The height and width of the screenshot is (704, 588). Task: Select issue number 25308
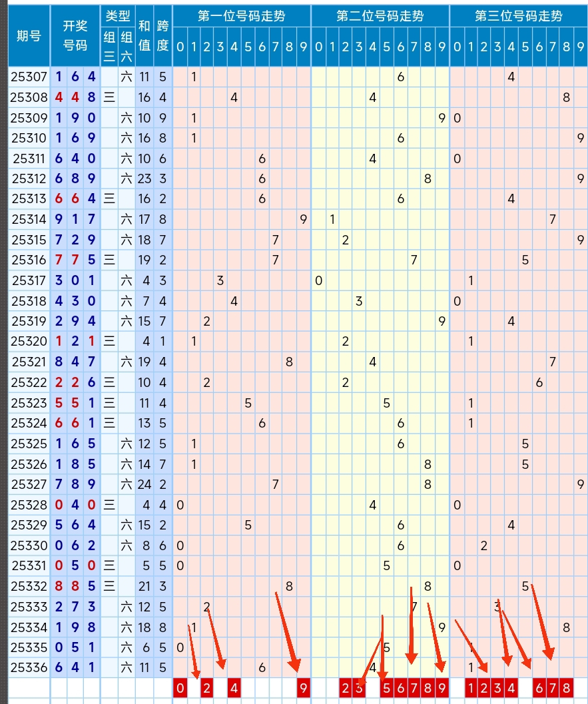point(29,97)
